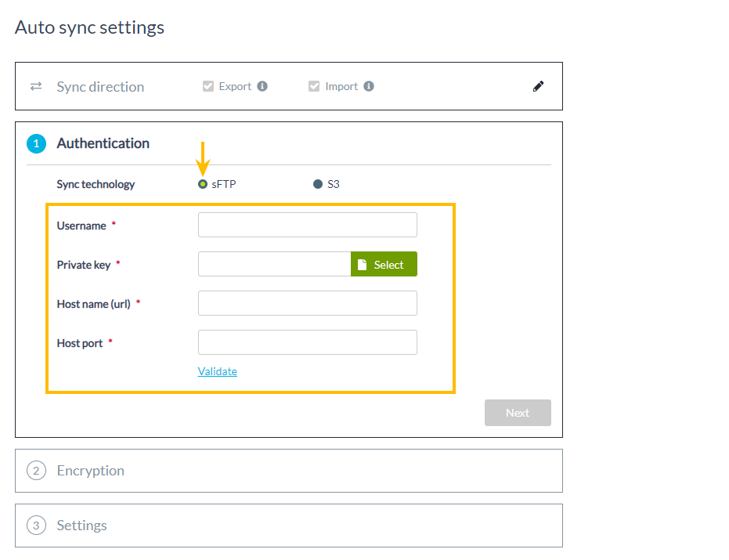Screen dimensions: 729x560
Task: Toggle the Export checkbox
Action: 208,86
